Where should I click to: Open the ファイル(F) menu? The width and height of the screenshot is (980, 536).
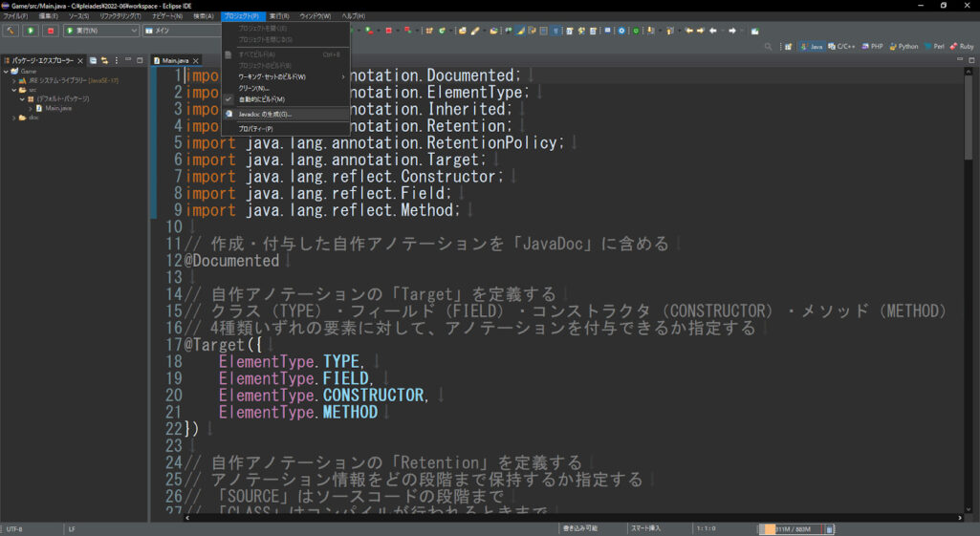pyautogui.click(x=15, y=15)
